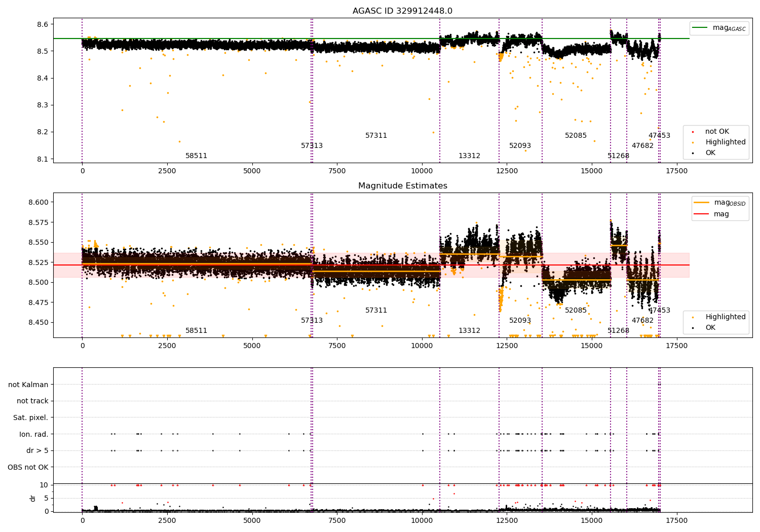Select 'Highlighted' entry in middle panel legend
Image resolution: width=760 pixels, height=532 pixels.
coord(725,317)
